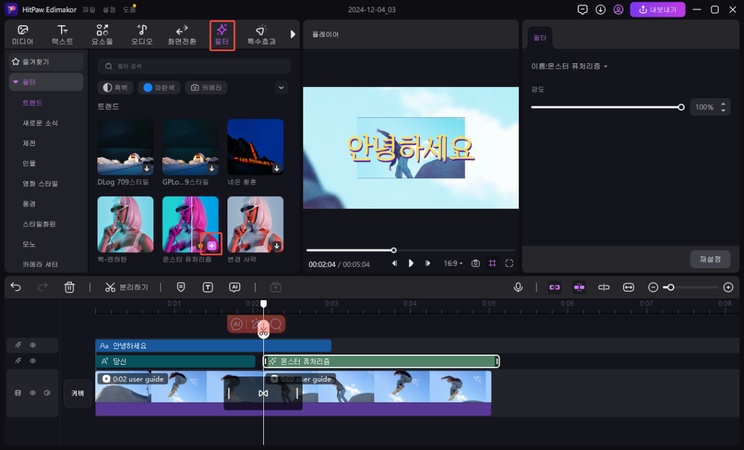Switch to the 필터 tab in properties panel
The width and height of the screenshot is (744, 450).
[540, 38]
